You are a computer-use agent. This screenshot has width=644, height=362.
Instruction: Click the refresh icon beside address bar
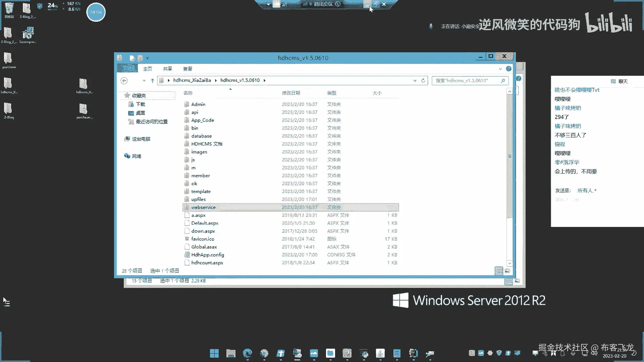(x=423, y=80)
